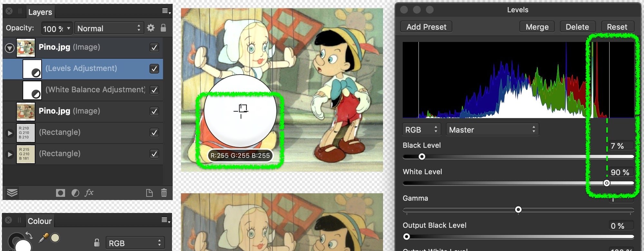Select the colour picker eyedropper tool
Screen dimensions: 644x251
[x=43, y=238]
